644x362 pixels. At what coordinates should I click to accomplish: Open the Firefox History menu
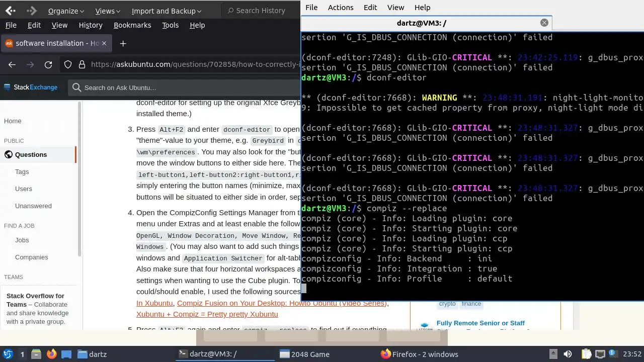click(x=91, y=25)
